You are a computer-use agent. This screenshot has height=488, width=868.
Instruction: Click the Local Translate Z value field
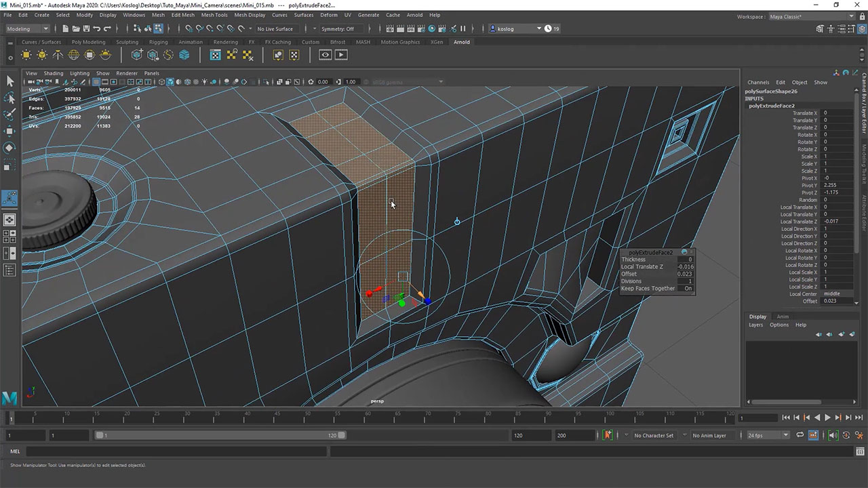pos(837,222)
